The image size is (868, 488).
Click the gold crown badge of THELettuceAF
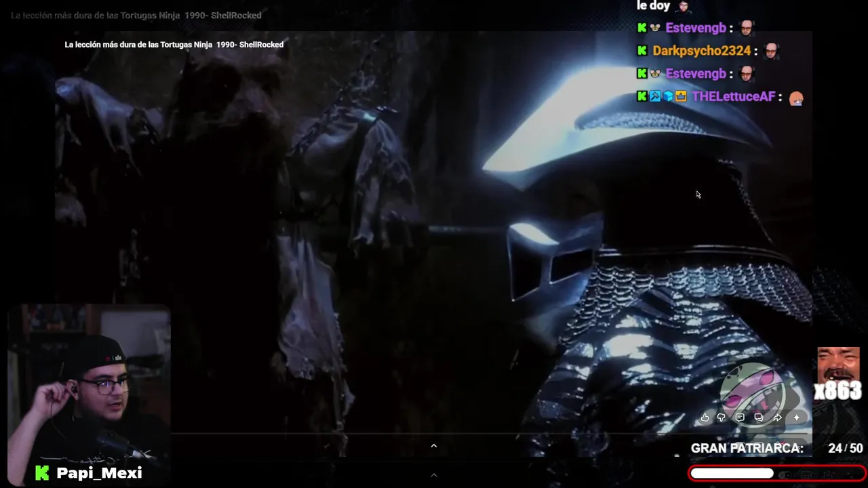coord(681,97)
